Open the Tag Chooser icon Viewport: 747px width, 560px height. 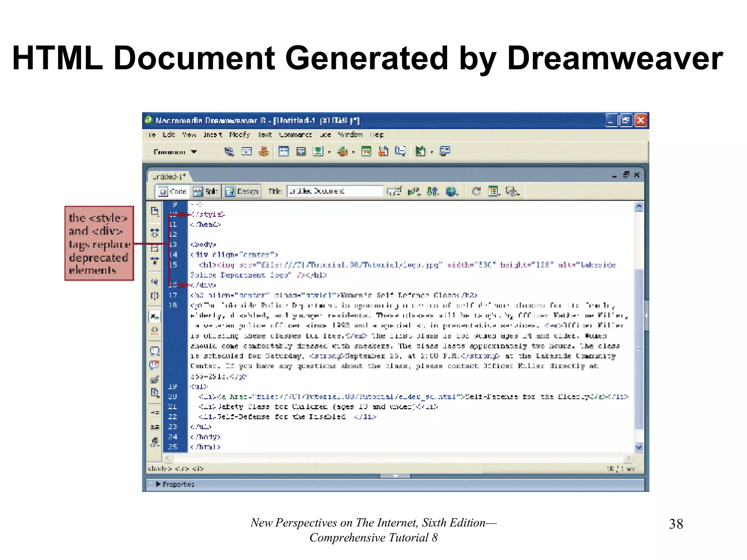point(445,151)
